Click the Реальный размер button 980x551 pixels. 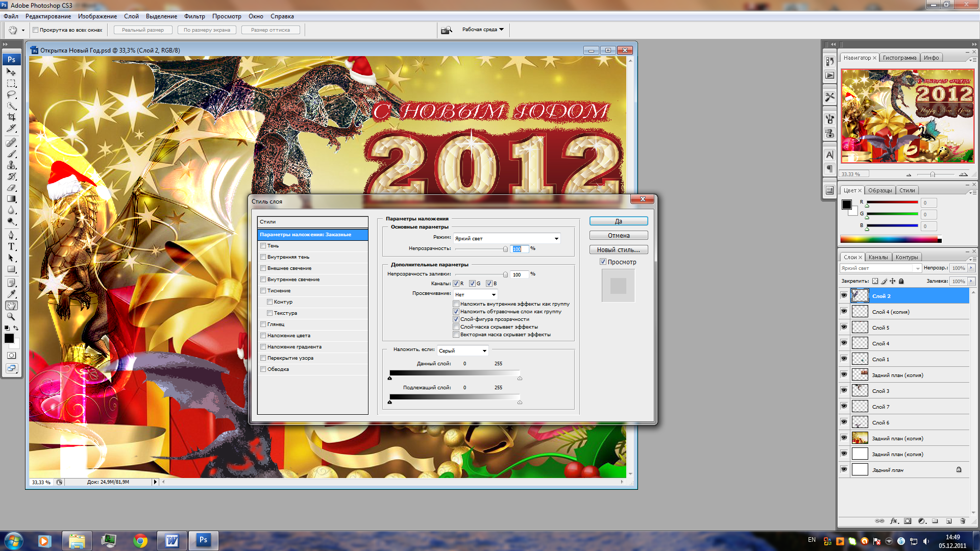pos(143,30)
